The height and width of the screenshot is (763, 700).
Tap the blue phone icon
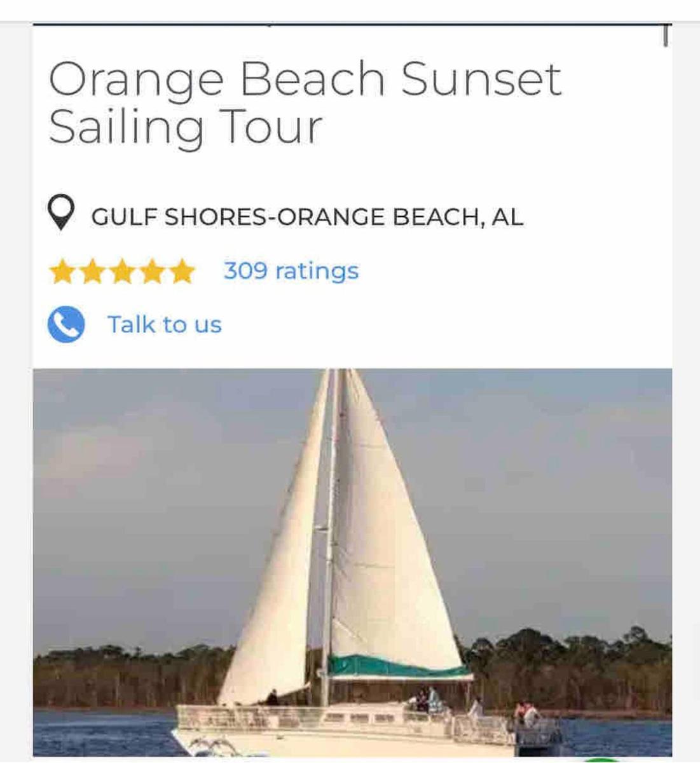(66, 324)
